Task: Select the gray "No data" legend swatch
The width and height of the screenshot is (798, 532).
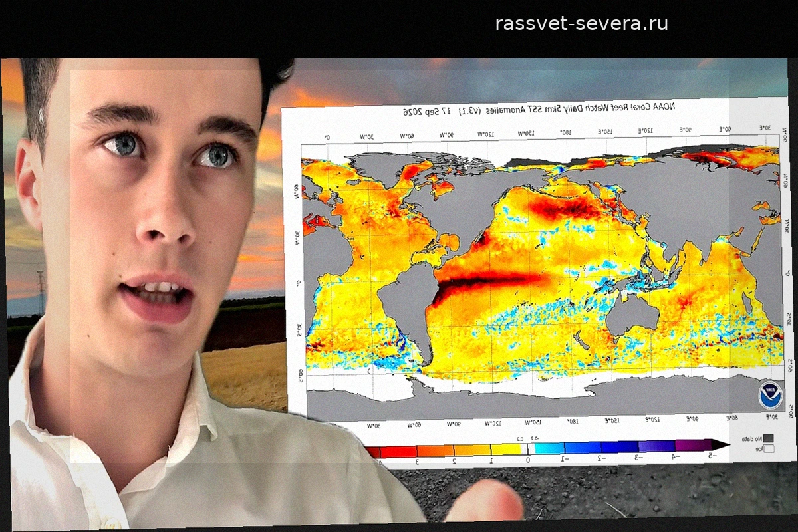Action: 768,438
